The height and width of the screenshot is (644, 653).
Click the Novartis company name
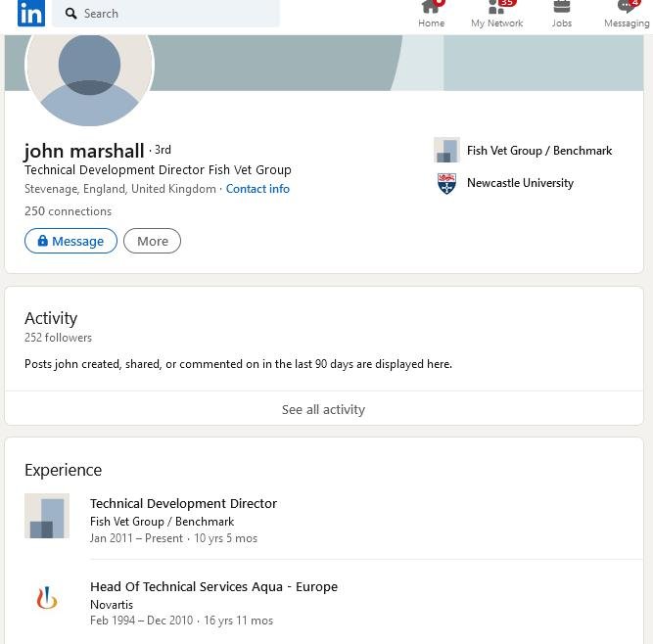coord(112,605)
